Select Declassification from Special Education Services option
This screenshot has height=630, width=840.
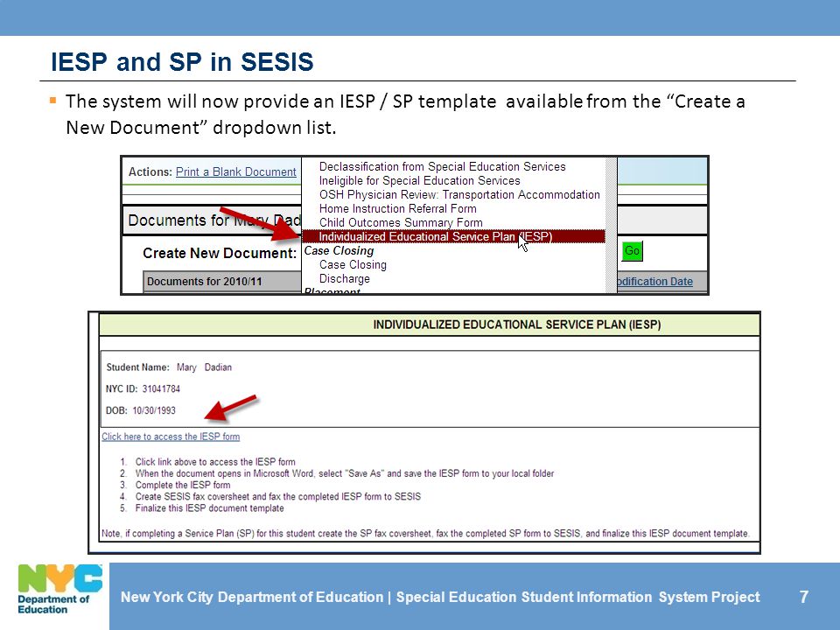coord(442,166)
